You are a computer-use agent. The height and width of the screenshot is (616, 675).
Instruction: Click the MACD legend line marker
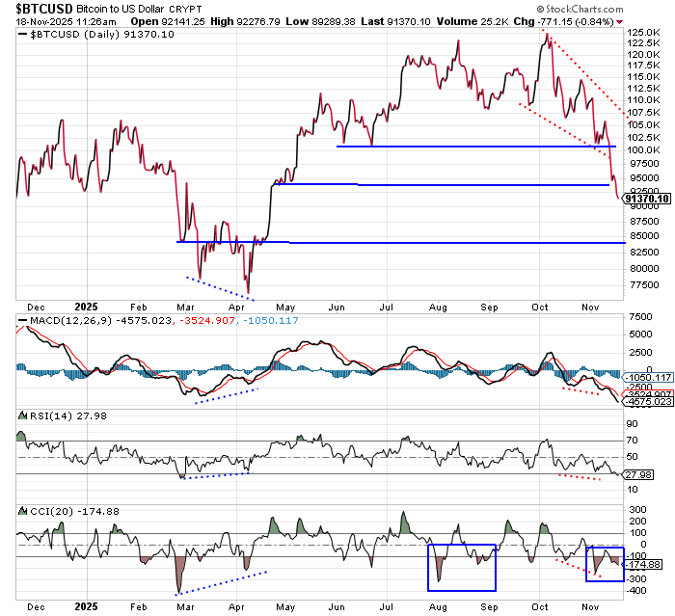click(x=23, y=320)
